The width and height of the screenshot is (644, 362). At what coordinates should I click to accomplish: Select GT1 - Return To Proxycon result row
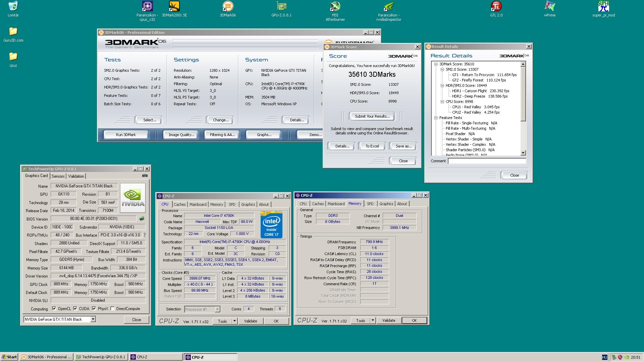pyautogui.click(x=484, y=75)
